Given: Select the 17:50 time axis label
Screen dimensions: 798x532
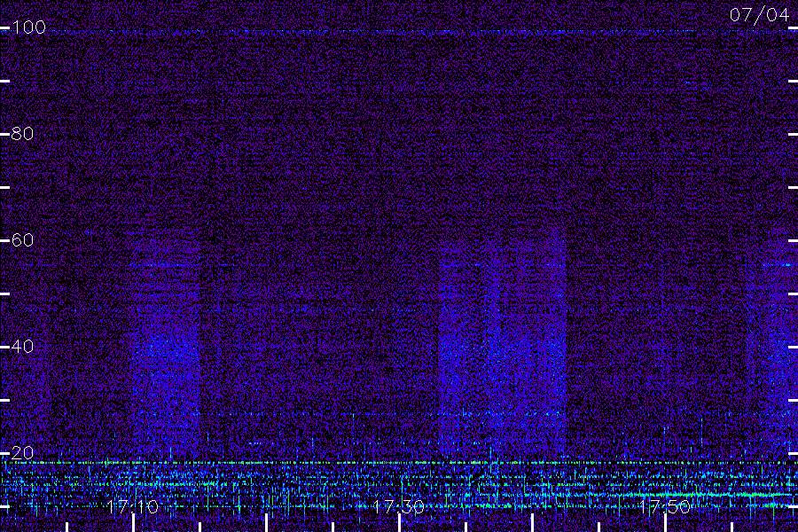Looking at the screenshot, I should click(x=665, y=506).
